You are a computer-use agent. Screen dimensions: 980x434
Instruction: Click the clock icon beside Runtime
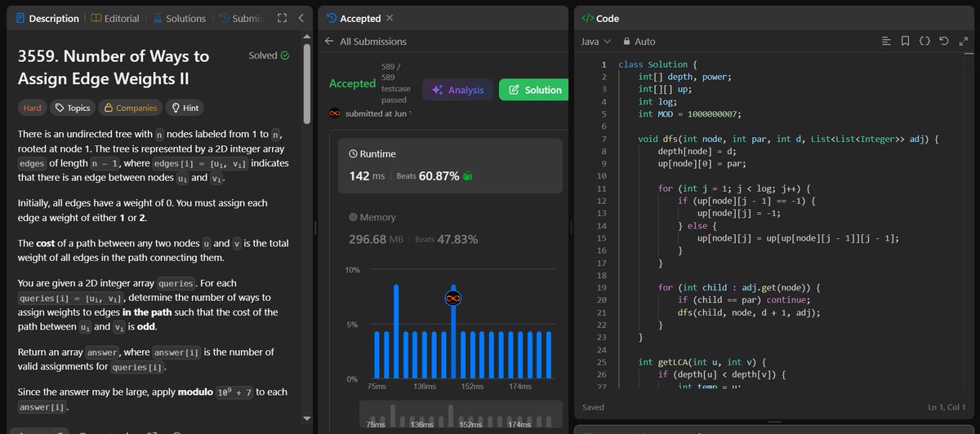coord(353,153)
